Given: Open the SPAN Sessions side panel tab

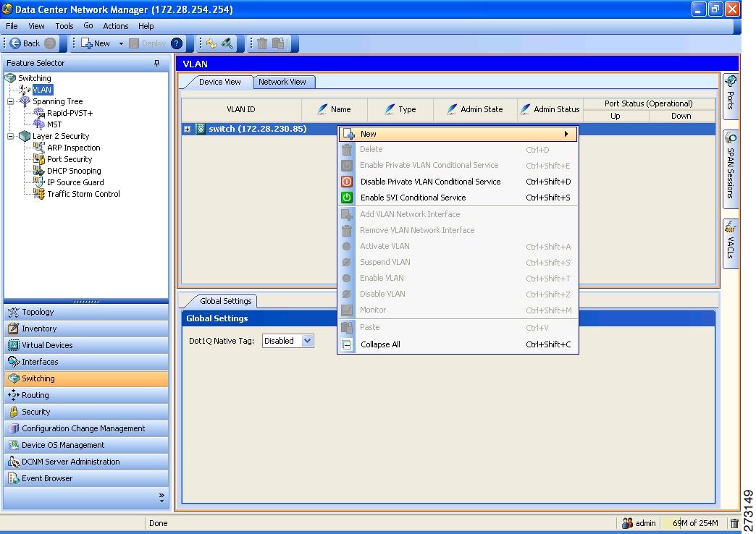Looking at the screenshot, I should (731, 169).
